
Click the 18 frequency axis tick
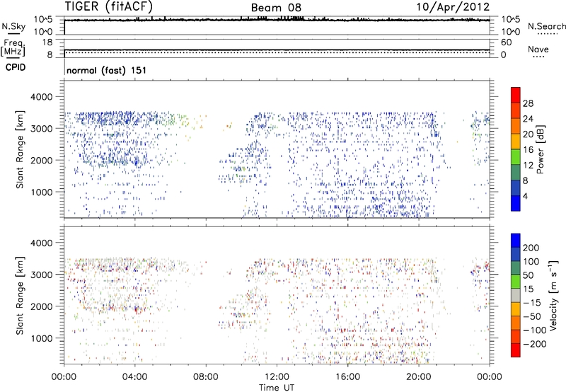click(x=47, y=42)
